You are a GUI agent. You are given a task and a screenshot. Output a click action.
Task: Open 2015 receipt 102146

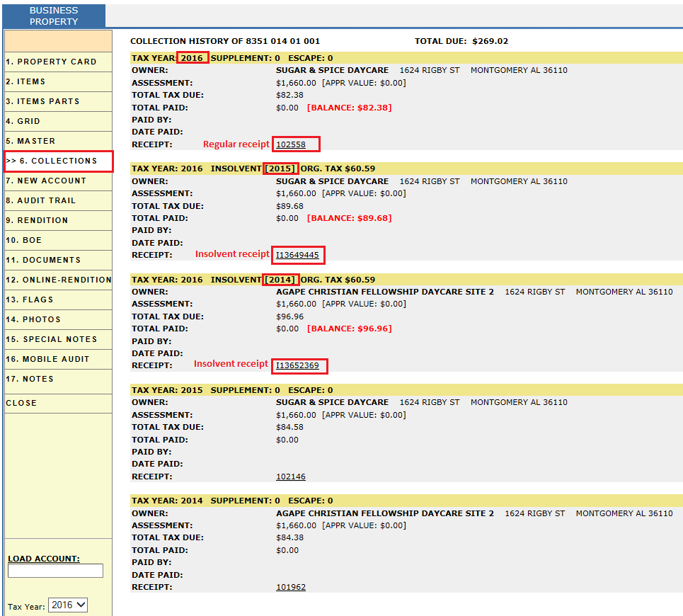pyautogui.click(x=290, y=477)
